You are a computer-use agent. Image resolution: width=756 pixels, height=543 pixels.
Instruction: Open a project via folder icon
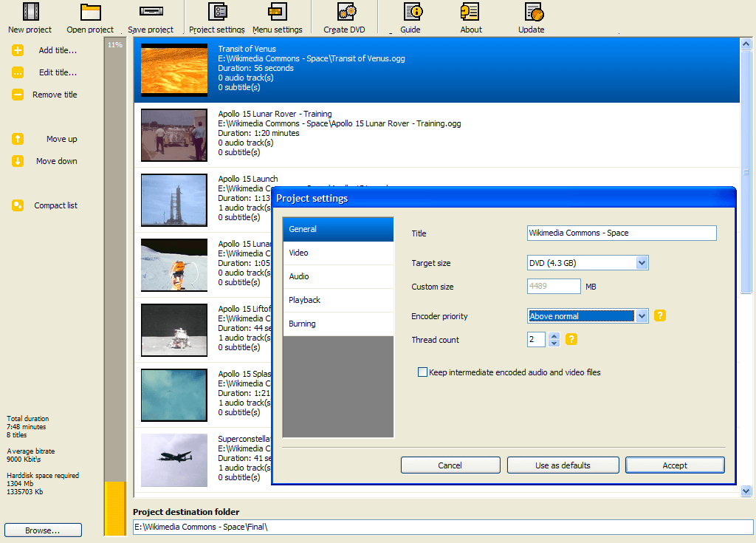(90, 12)
